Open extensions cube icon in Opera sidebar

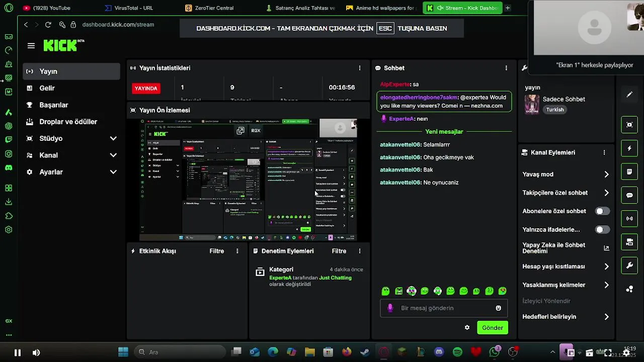(x=9, y=216)
